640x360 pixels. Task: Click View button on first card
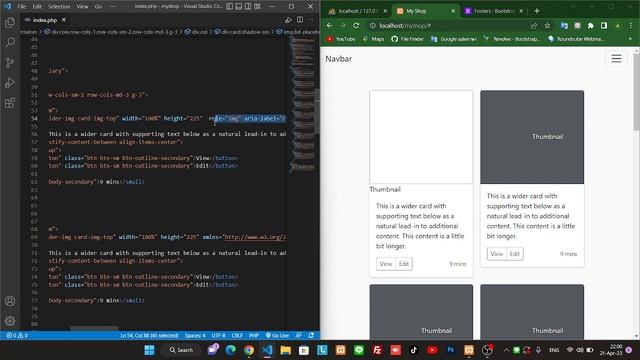tap(386, 264)
